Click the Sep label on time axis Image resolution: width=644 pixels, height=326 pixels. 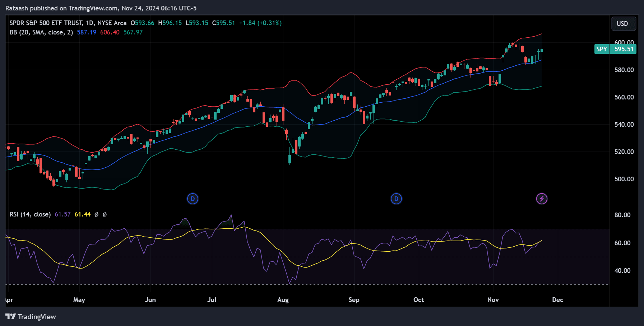coord(354,300)
